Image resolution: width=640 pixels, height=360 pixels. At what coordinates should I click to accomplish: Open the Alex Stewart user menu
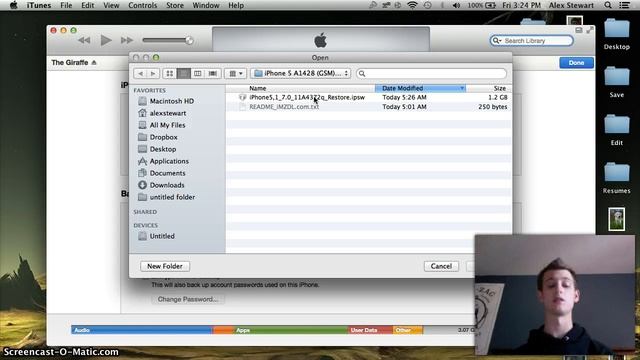pyautogui.click(x=571, y=5)
